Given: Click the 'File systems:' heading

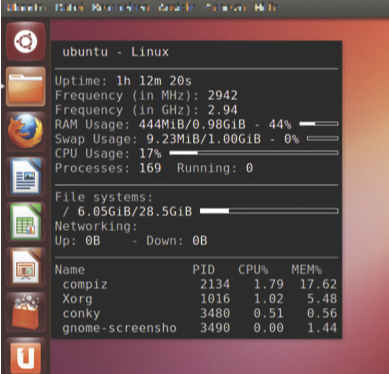Looking at the screenshot, I should [104, 197].
